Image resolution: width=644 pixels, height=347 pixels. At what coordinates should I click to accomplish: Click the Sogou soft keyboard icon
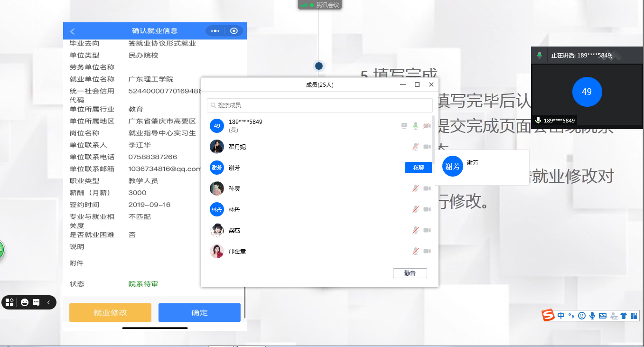[x=603, y=315]
